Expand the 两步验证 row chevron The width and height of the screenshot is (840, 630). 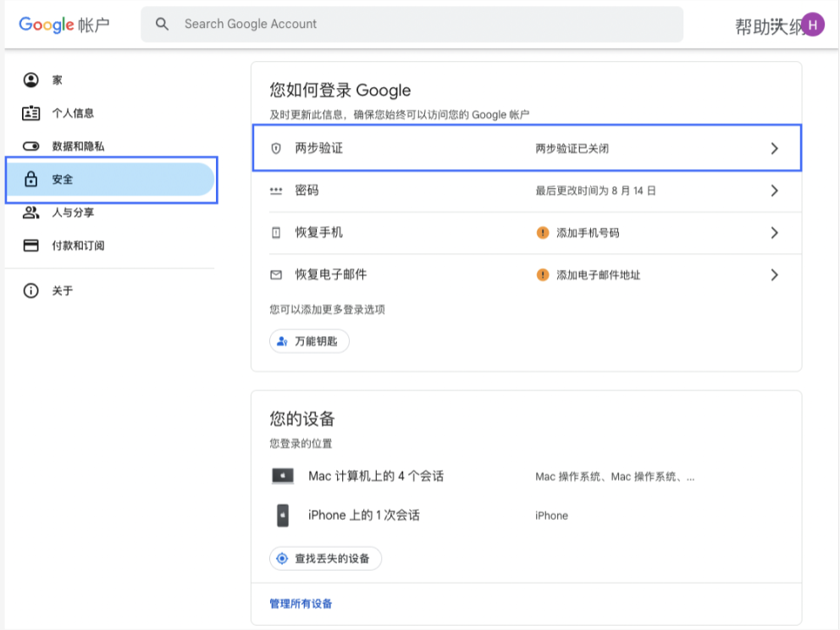[x=774, y=148]
